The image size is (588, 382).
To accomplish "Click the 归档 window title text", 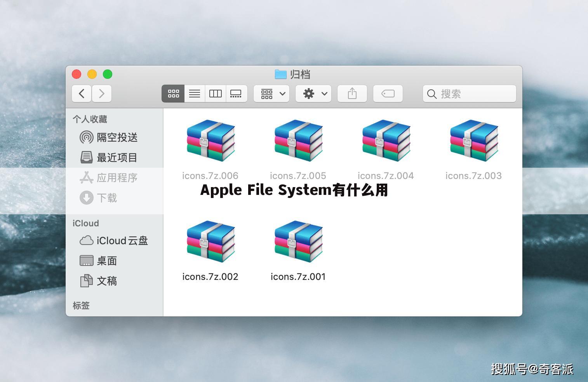I will point(300,74).
